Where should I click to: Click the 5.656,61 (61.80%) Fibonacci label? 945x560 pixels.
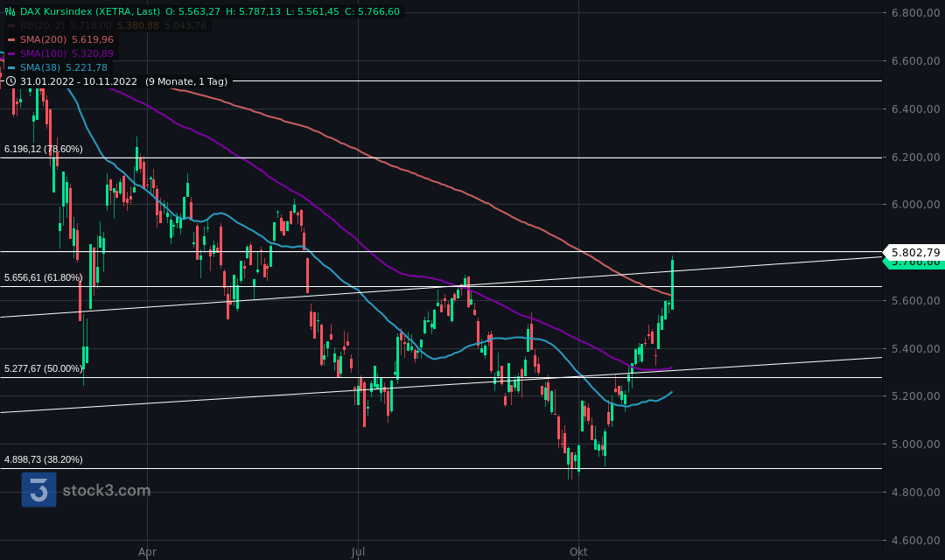(x=42, y=276)
